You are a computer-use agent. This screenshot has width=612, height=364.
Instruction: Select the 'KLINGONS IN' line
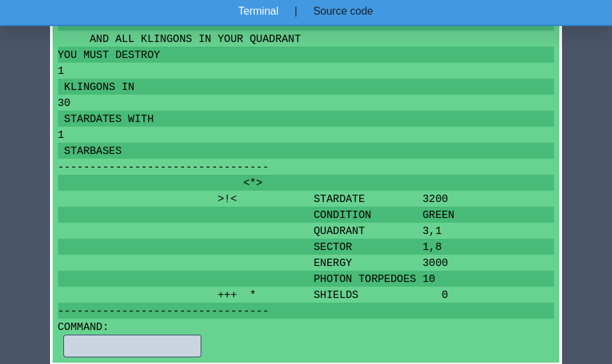click(x=306, y=87)
